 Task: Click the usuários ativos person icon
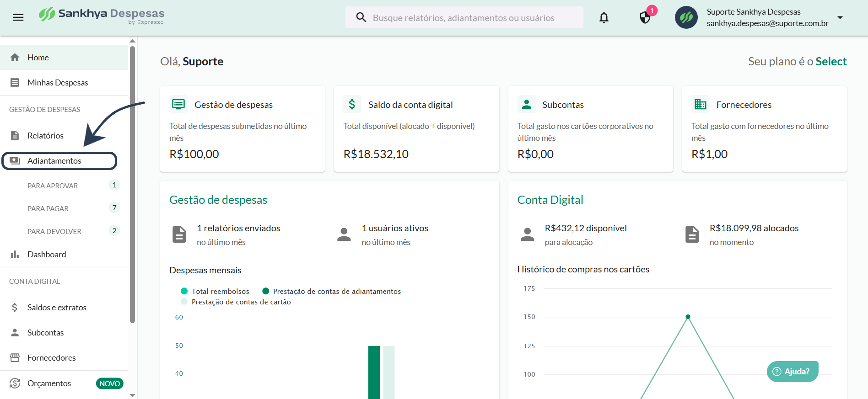click(344, 234)
